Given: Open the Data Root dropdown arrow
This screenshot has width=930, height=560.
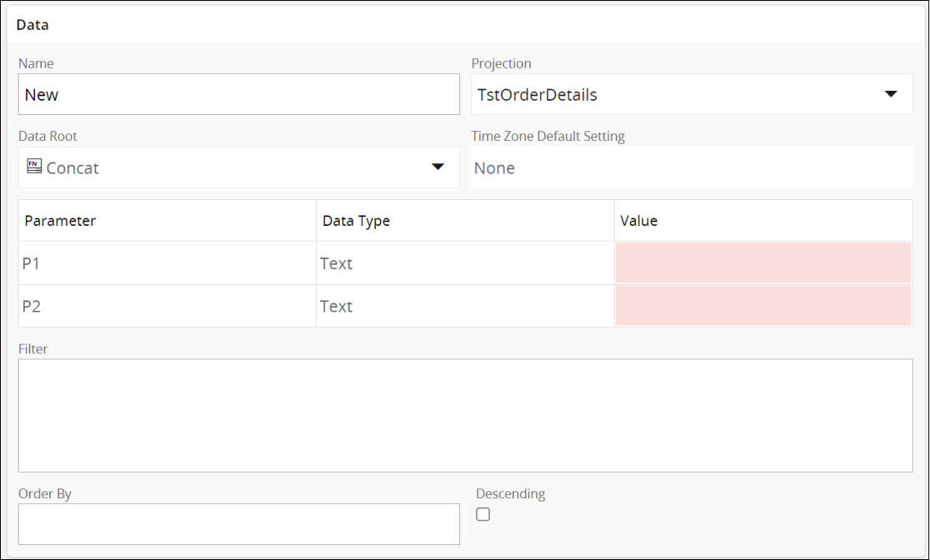Looking at the screenshot, I should (x=437, y=167).
